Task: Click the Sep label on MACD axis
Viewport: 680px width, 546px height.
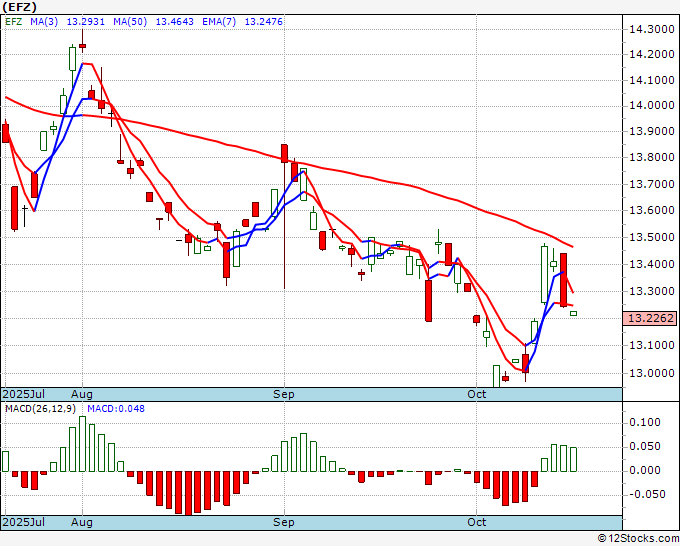Action: (284, 522)
